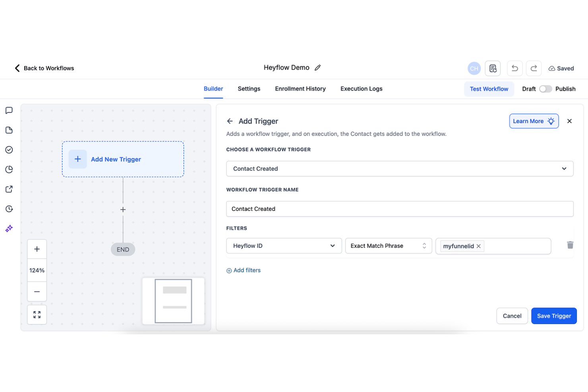The height and width of the screenshot is (392, 588).
Task: Click the Heyflow Demo workflow title
Action: 286,68
